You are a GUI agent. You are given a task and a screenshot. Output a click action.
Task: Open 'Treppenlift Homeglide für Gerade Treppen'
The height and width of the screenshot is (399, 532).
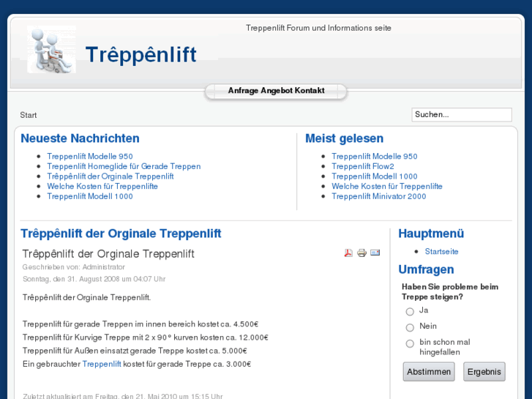click(x=124, y=166)
